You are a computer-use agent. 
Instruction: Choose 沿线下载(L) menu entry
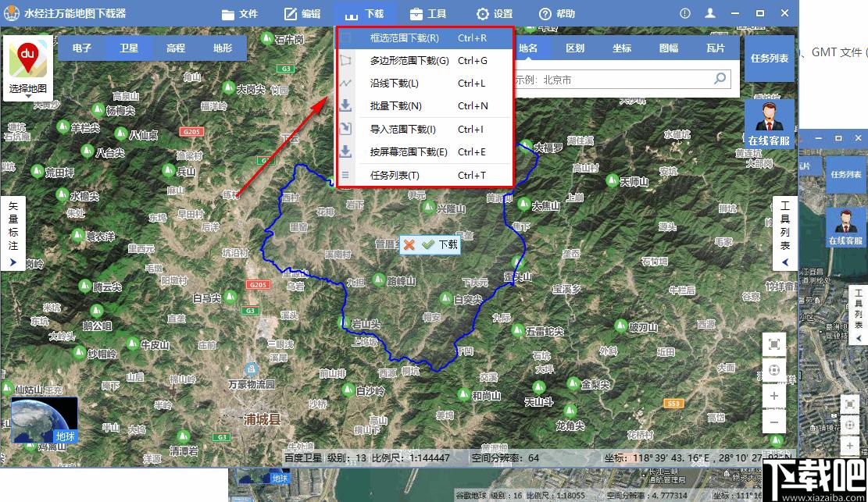coord(424,83)
